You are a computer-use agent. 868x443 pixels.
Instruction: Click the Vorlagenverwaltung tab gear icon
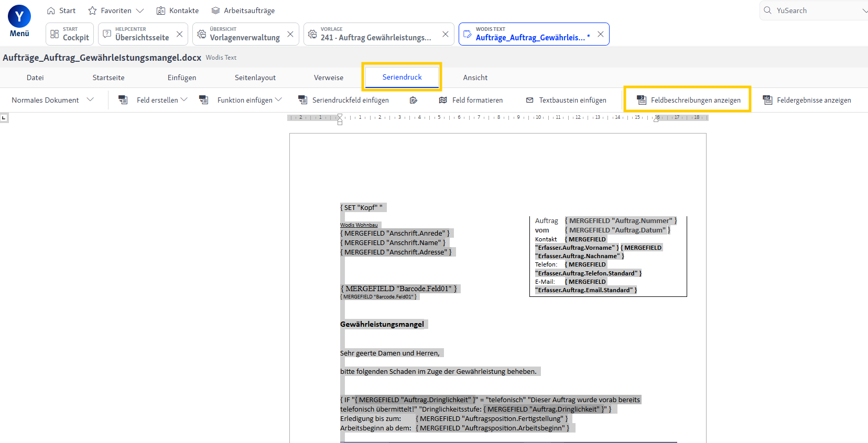pos(202,34)
